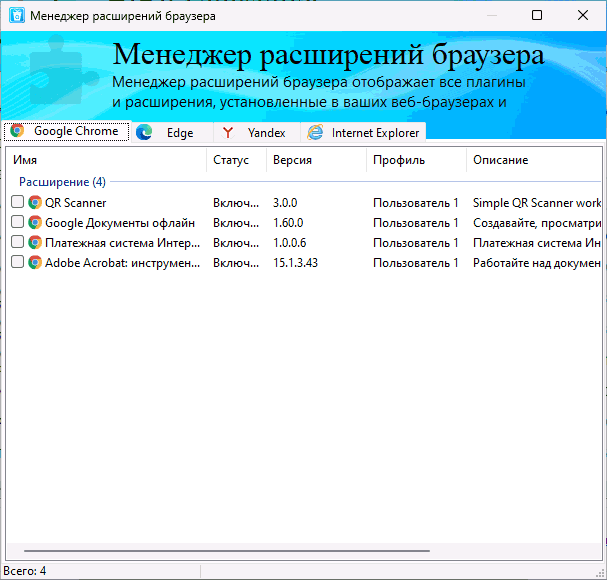Click the Simple QR Scanner description text
This screenshot has height=580, width=607.
tap(537, 203)
